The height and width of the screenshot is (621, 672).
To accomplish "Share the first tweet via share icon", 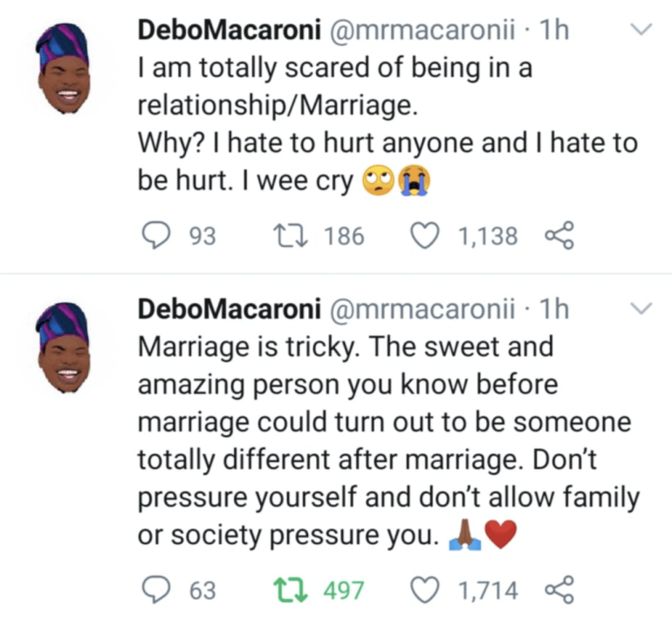I will [559, 236].
